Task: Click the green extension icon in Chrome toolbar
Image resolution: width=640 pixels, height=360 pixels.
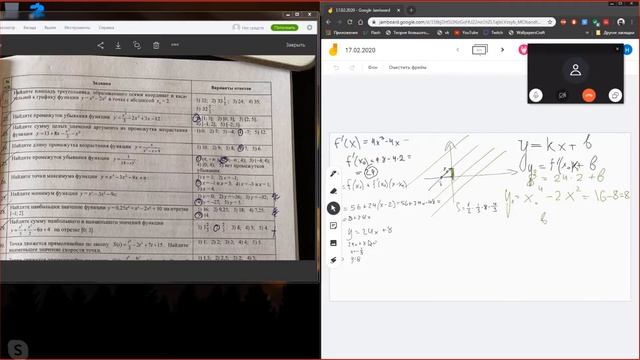Action: 596,22
